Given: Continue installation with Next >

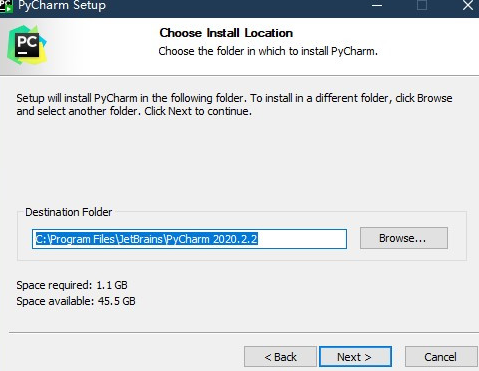Looking at the screenshot, I should [355, 357].
